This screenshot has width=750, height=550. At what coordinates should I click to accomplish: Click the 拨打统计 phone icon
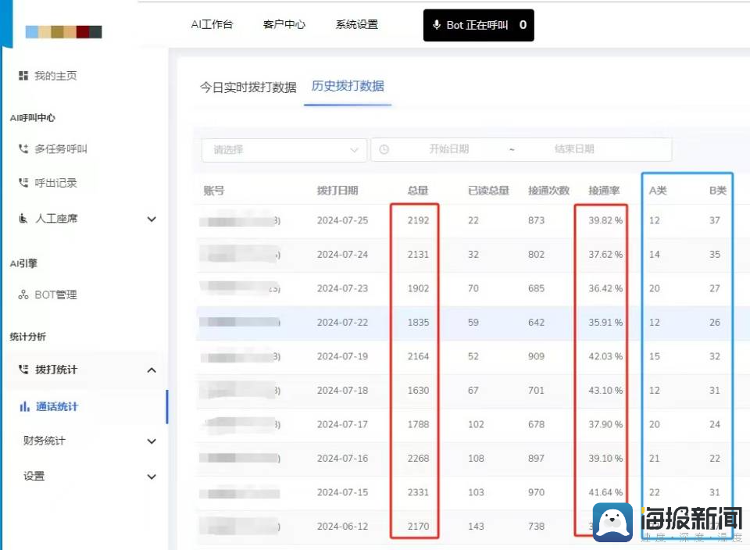pyautogui.click(x=23, y=369)
